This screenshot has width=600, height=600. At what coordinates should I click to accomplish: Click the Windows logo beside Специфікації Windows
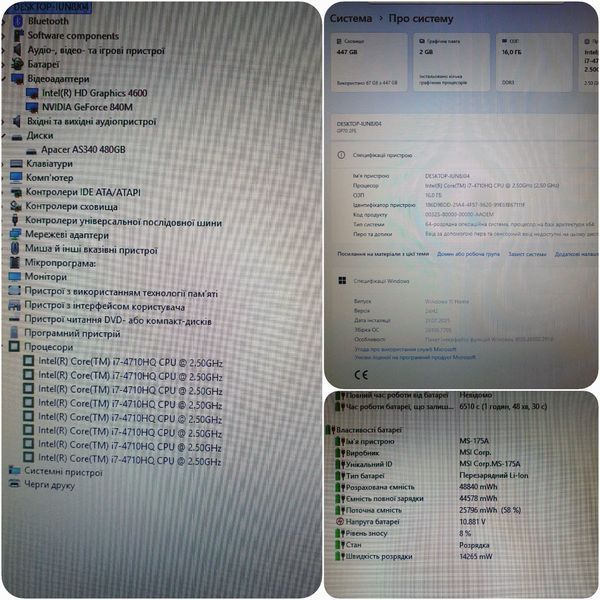pos(342,281)
